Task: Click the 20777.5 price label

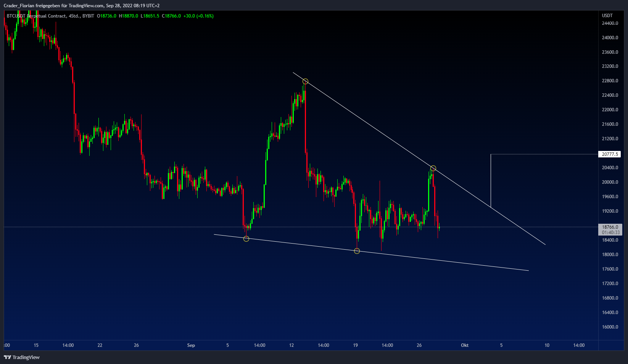Action: [x=610, y=154]
